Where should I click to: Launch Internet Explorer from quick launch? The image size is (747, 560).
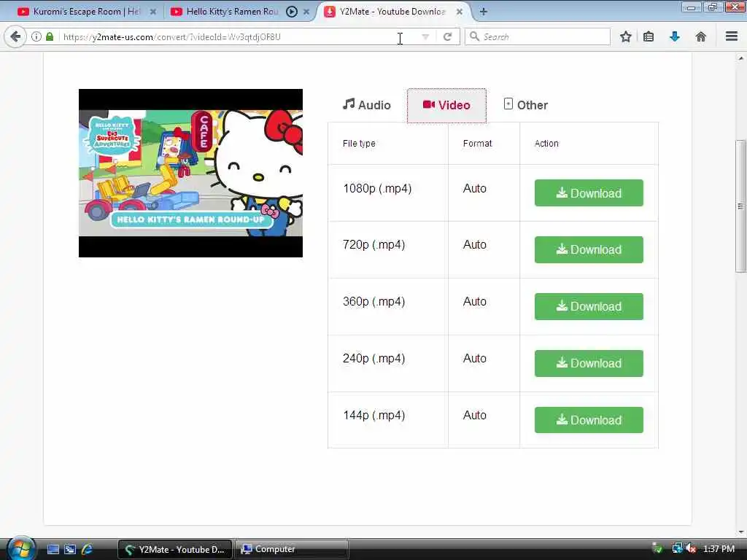[x=87, y=549]
